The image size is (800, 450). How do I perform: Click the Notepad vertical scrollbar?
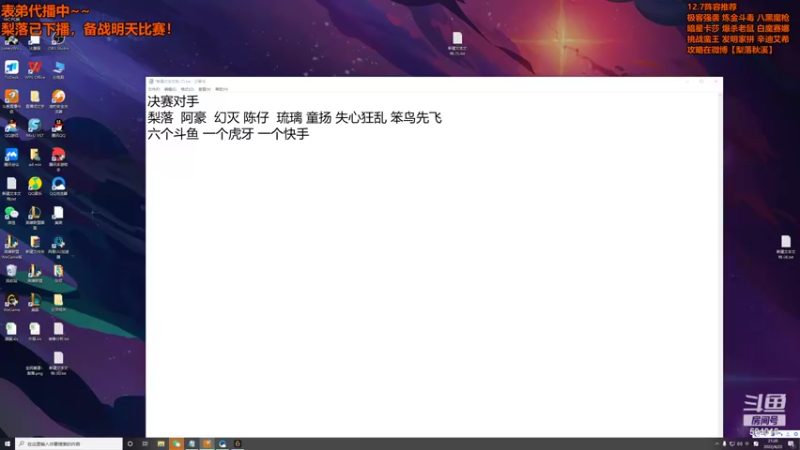(x=720, y=264)
